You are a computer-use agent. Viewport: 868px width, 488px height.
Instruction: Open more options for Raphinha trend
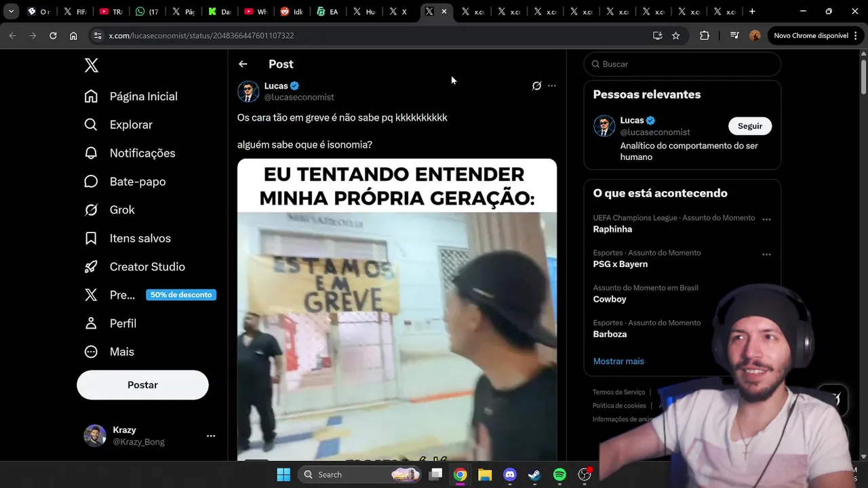coord(766,220)
